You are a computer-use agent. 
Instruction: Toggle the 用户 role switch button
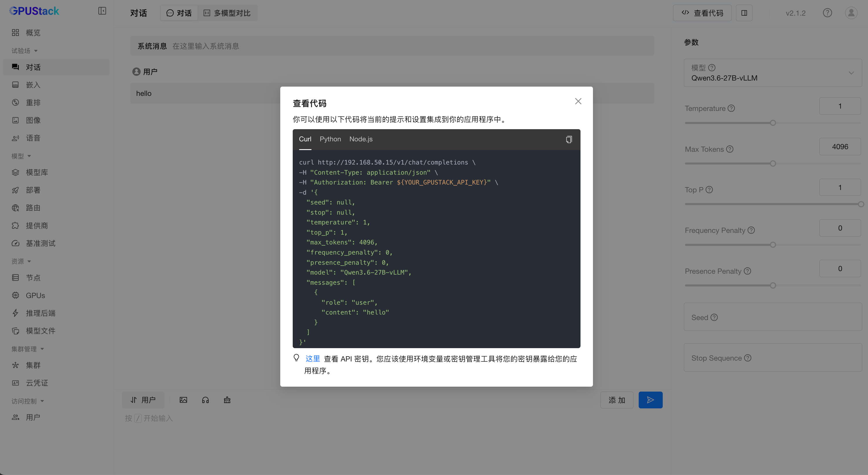point(143,400)
